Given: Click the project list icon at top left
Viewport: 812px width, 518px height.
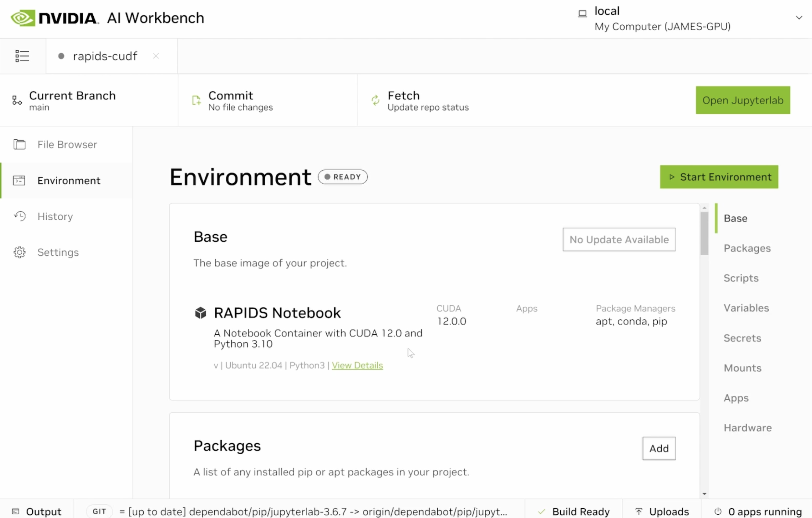Looking at the screenshot, I should point(22,56).
